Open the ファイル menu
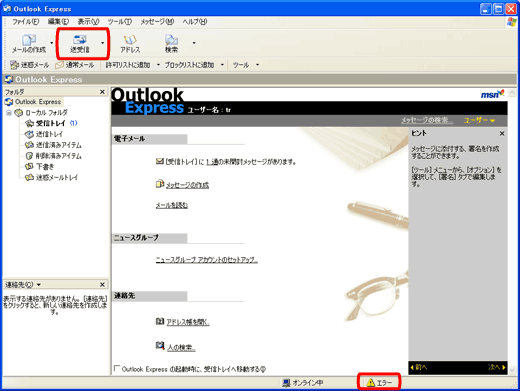Viewport: 520px width, 391px height. [x=25, y=22]
